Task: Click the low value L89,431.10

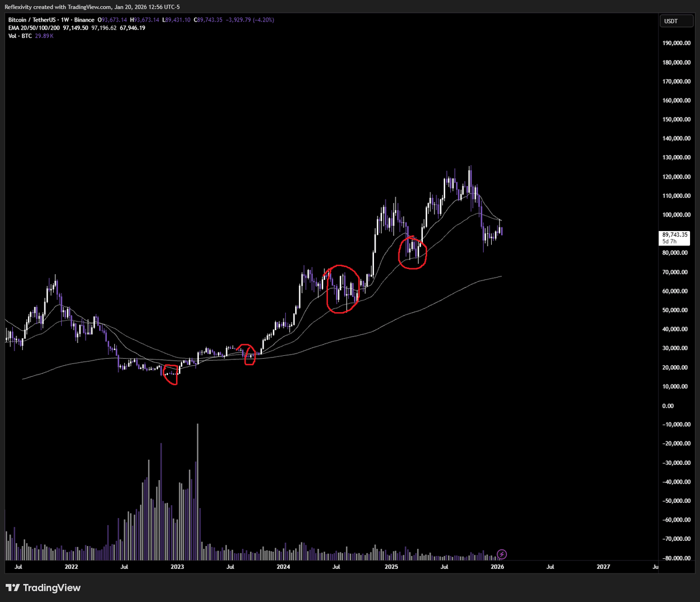Action: click(177, 20)
